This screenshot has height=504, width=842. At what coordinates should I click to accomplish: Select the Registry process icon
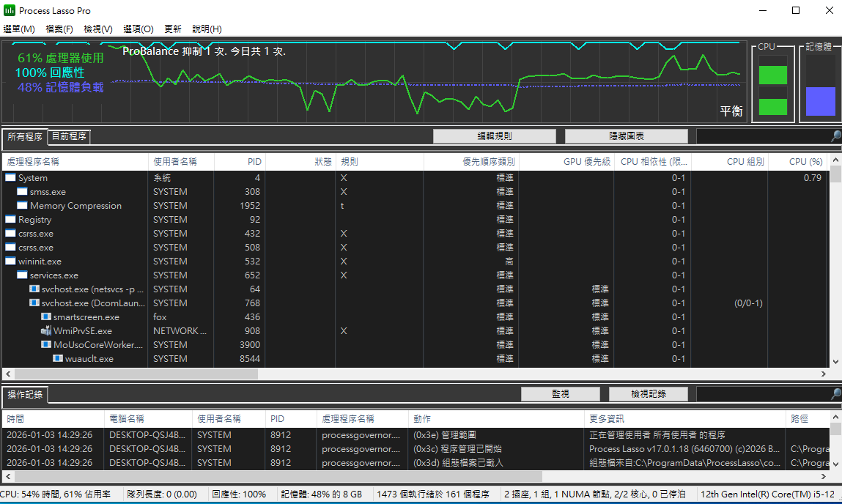pyautogui.click(x=10, y=220)
